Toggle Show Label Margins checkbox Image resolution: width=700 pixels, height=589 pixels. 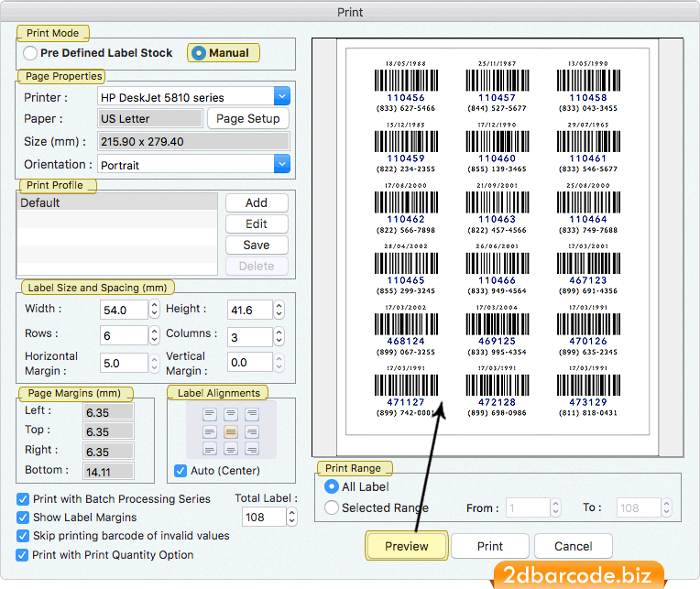click(22, 518)
